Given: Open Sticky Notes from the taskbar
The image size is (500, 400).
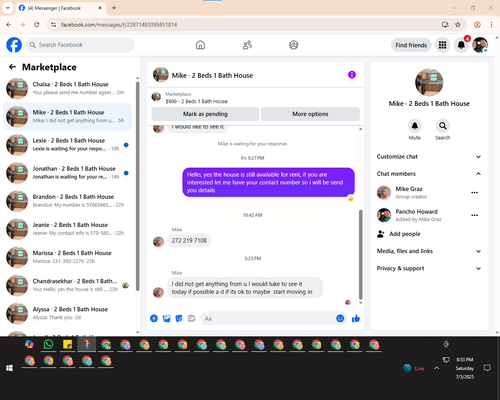Looking at the screenshot, I should pos(68,344).
